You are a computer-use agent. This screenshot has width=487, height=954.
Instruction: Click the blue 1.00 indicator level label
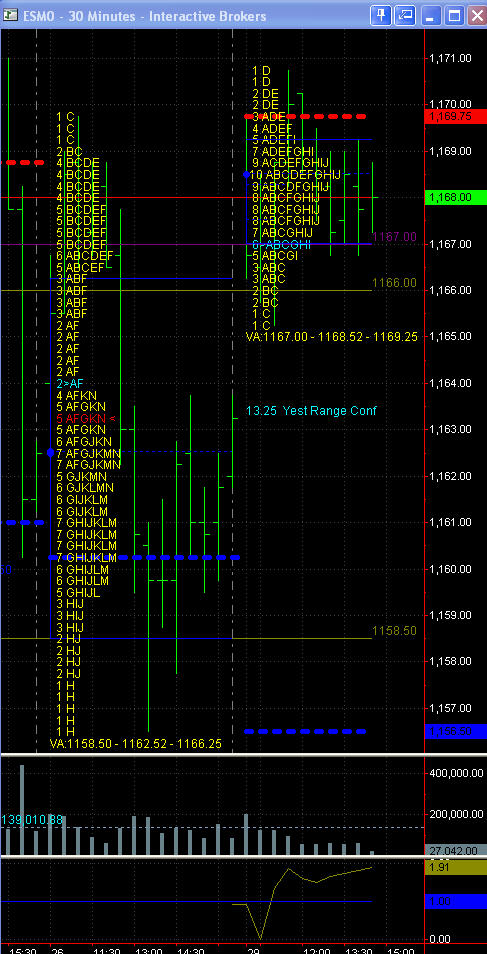[455, 902]
